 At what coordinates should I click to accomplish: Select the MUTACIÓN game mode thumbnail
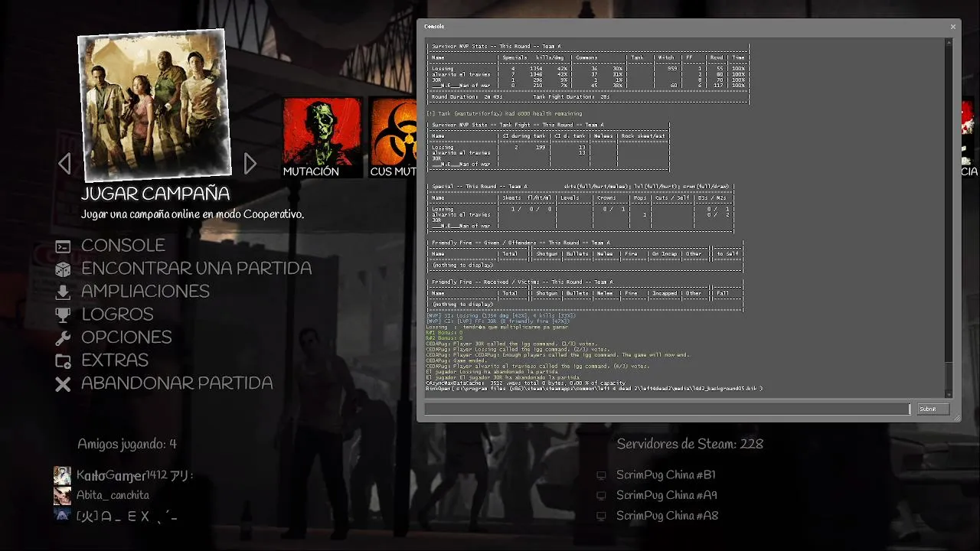click(322, 138)
